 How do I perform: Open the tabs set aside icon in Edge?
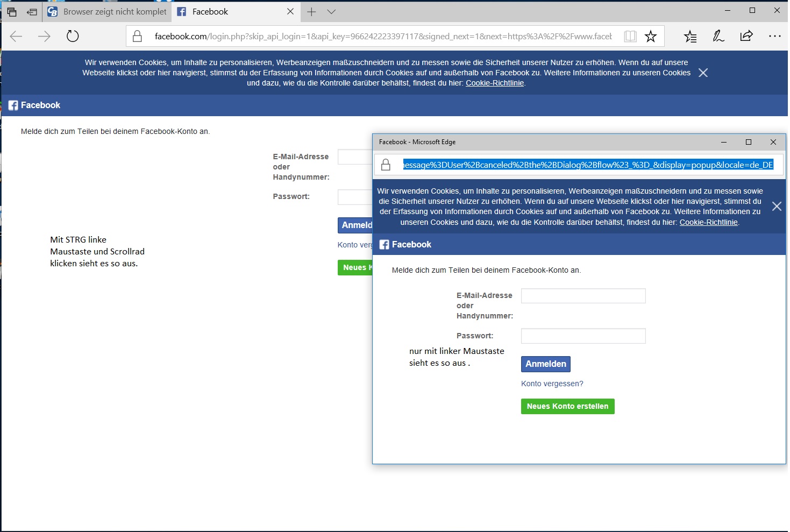12,11
